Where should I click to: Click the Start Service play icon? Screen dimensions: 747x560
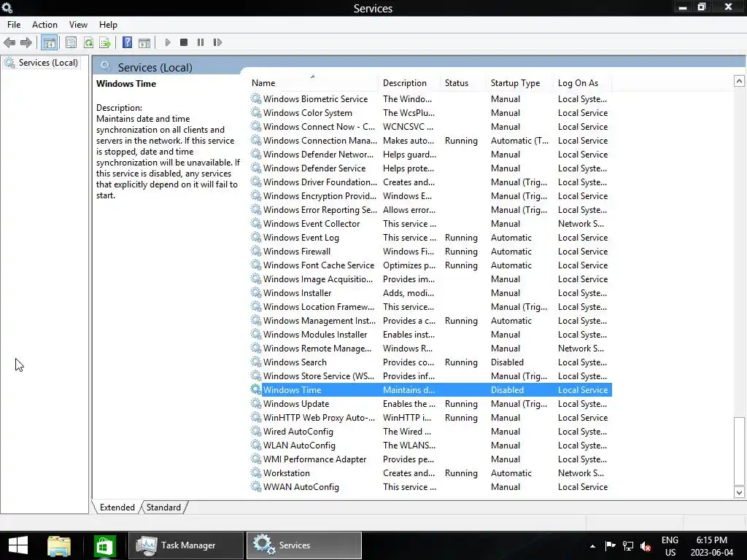[x=168, y=42]
